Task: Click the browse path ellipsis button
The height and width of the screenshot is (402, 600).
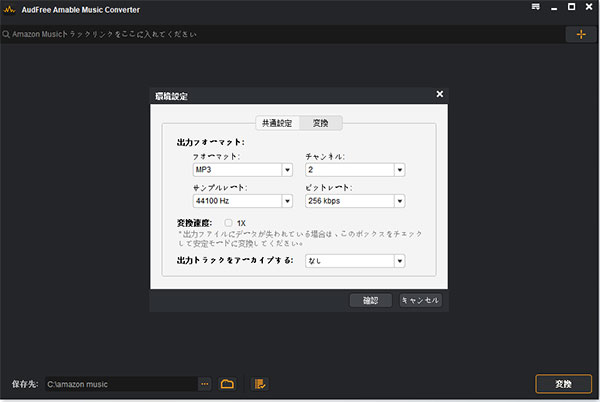Action: point(205,384)
